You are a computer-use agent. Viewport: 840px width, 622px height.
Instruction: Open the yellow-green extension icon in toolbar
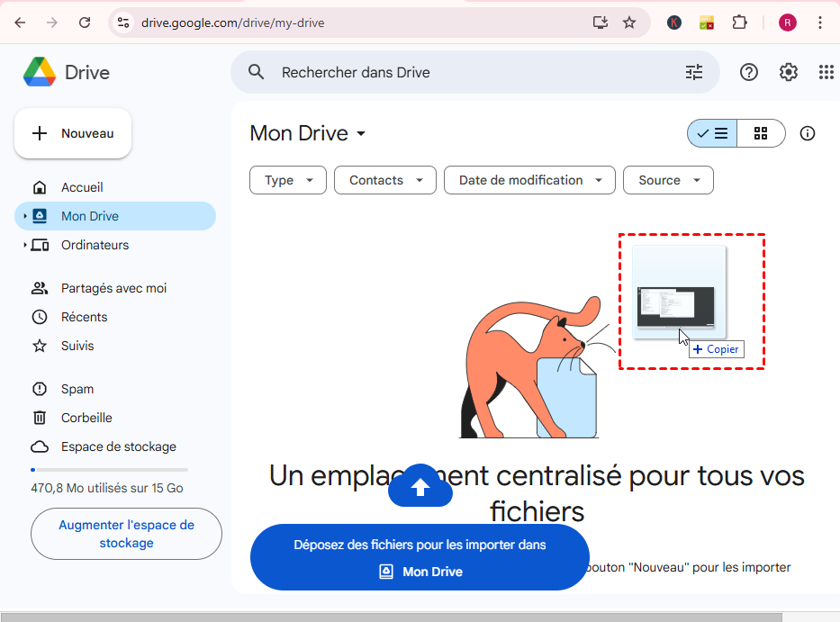707,23
